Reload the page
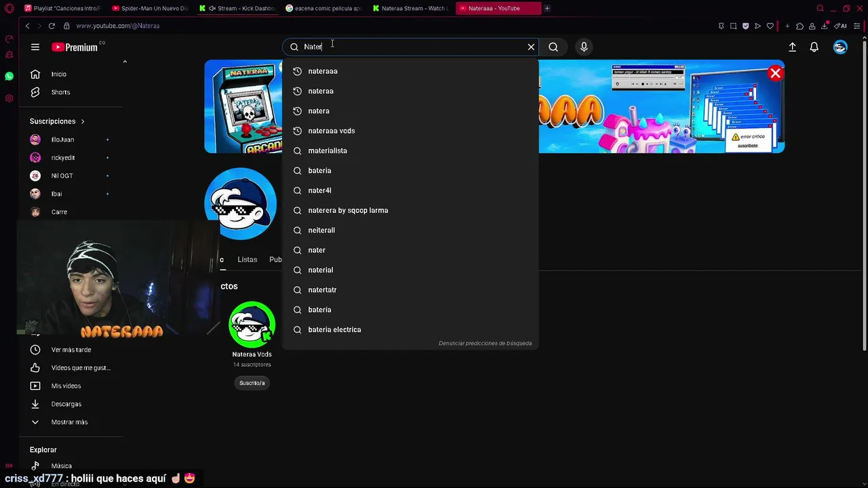Screen dimensions: 868x488 52,26
